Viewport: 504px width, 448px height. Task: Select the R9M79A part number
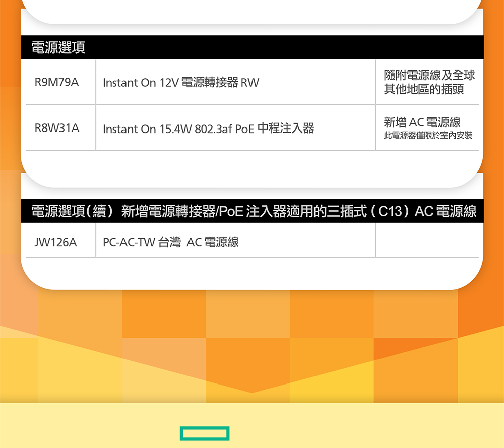click(56, 82)
